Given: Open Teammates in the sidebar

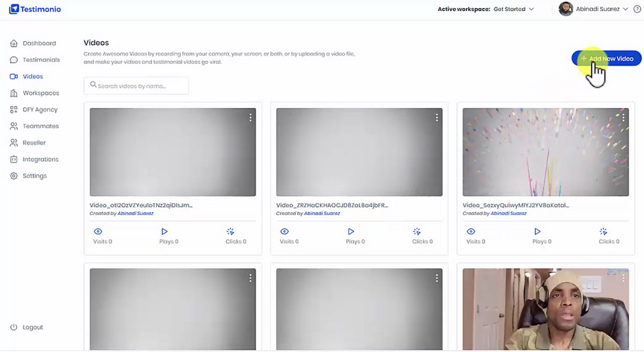Looking at the screenshot, I should pos(41,126).
